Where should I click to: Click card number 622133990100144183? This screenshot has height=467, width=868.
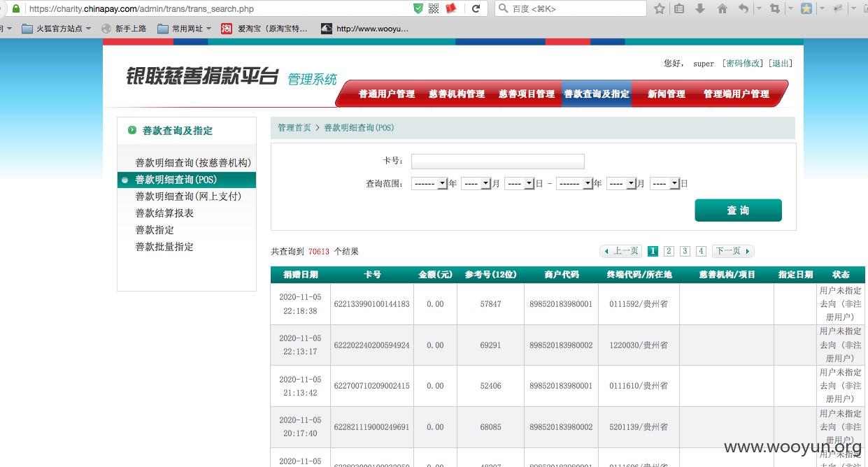point(372,304)
